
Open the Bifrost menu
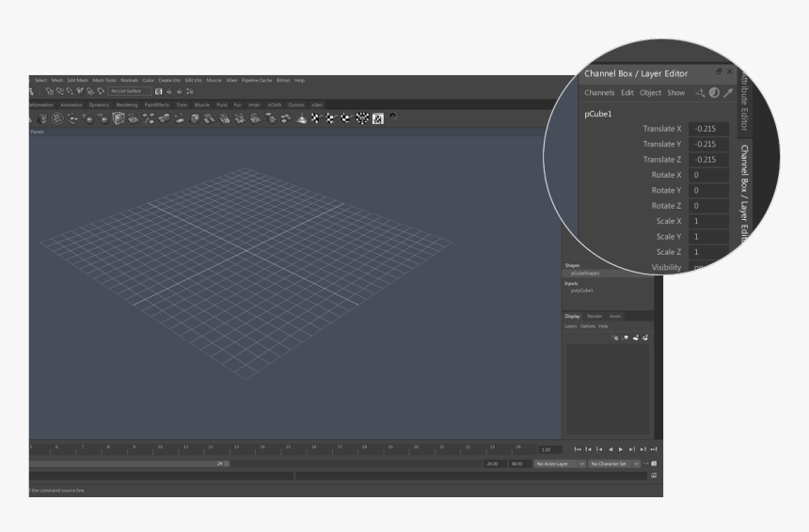coord(283,81)
